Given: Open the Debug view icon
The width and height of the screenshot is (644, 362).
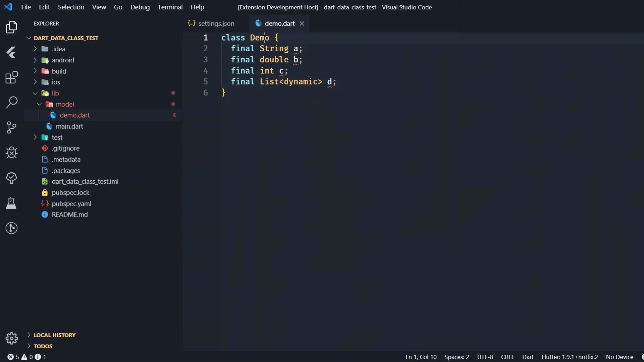Looking at the screenshot, I should point(11,153).
